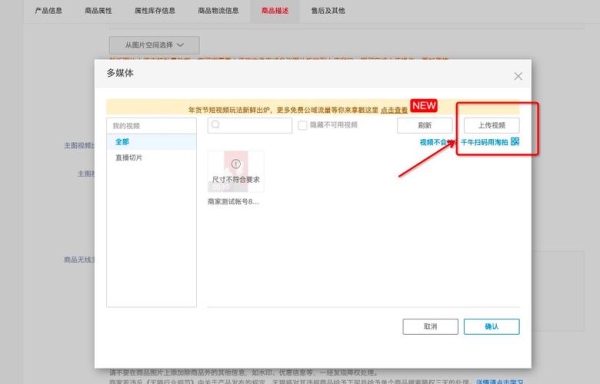600x384 pixels.
Task: Toggle the 隐藏不可用视频 checkbox
Action: tap(302, 125)
